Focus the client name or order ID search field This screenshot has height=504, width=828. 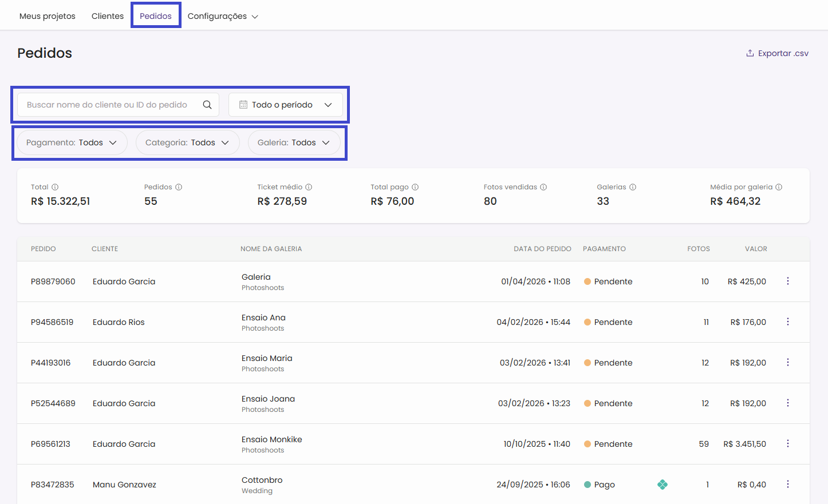point(109,105)
